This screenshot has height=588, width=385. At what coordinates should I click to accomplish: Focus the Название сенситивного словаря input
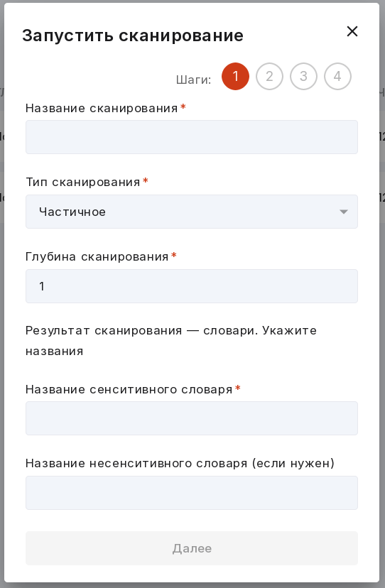coord(192,418)
